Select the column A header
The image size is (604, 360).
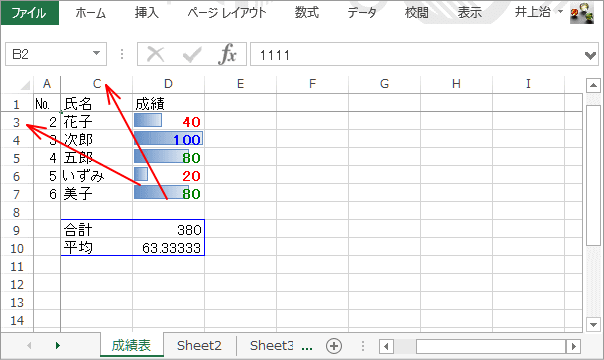[47, 84]
